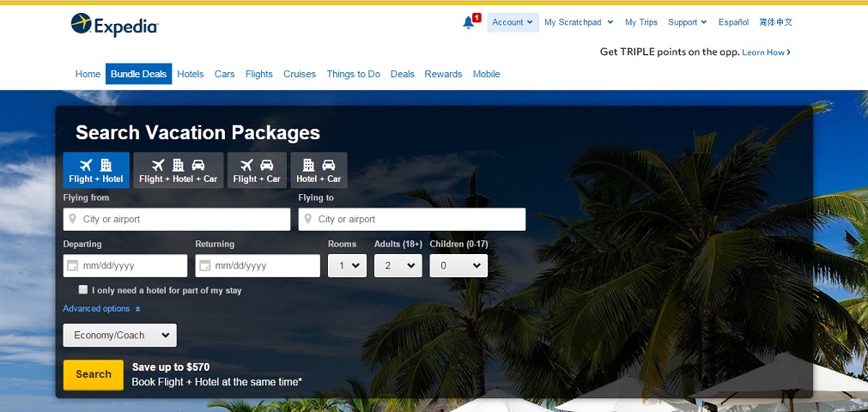Select the Flight + Hotel package option
868x412 pixels.
pyautogui.click(x=96, y=170)
